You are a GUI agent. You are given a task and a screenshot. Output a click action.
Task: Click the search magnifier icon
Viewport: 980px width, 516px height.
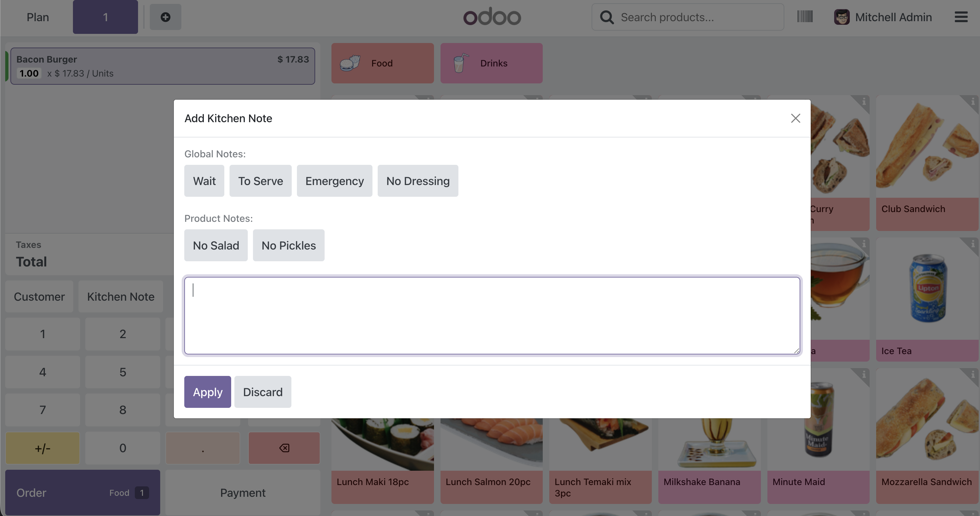(x=607, y=17)
